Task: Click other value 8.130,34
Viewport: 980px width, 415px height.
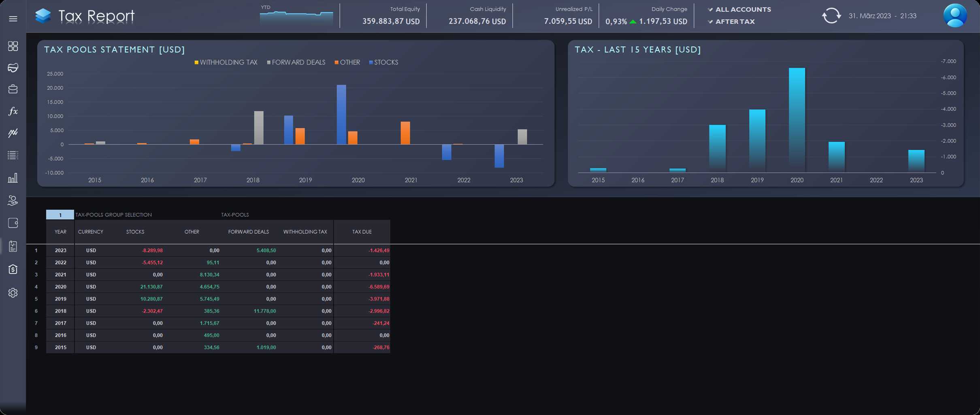Action: click(209, 275)
